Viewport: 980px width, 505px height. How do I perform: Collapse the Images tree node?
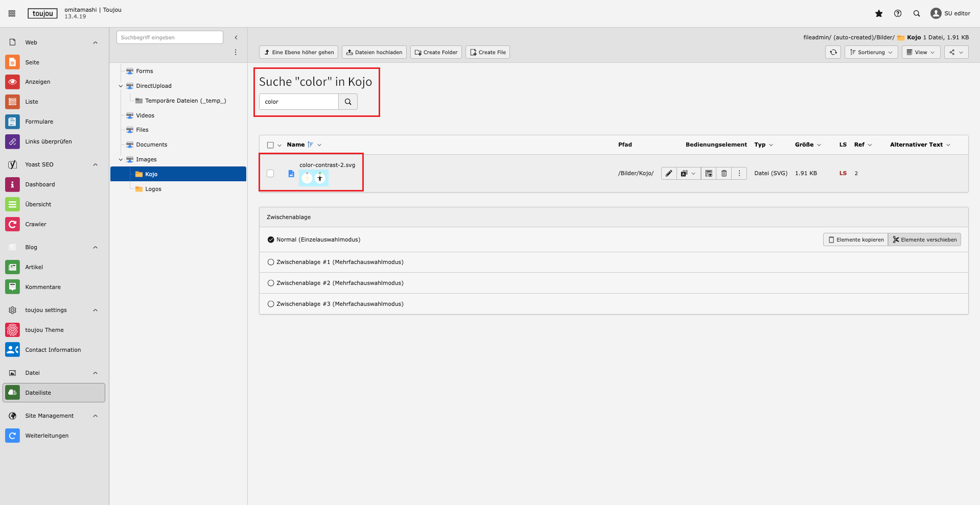121,160
